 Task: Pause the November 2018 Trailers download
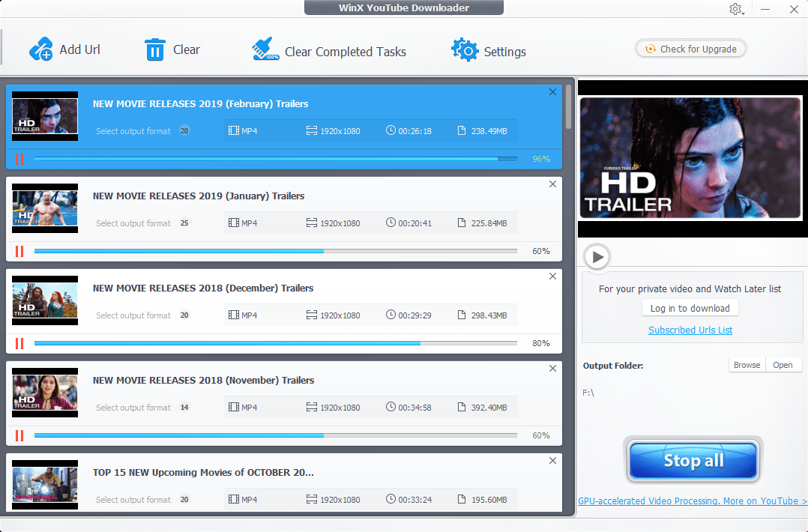(x=19, y=435)
